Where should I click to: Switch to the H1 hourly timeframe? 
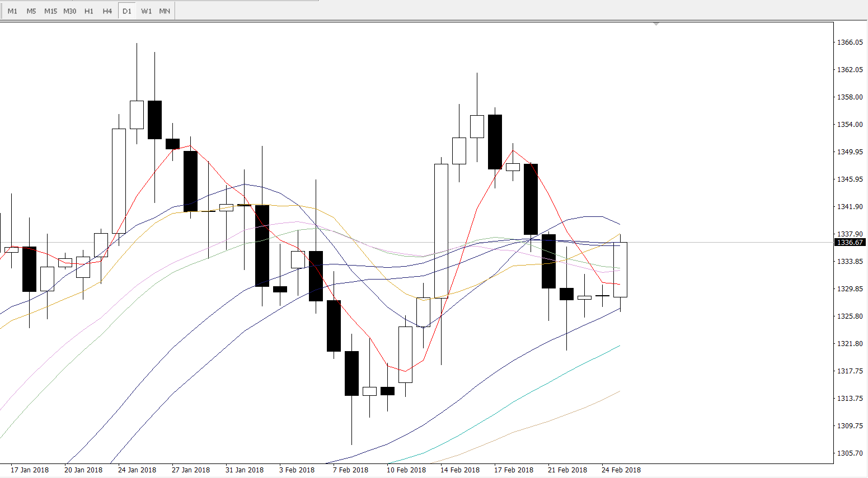89,11
